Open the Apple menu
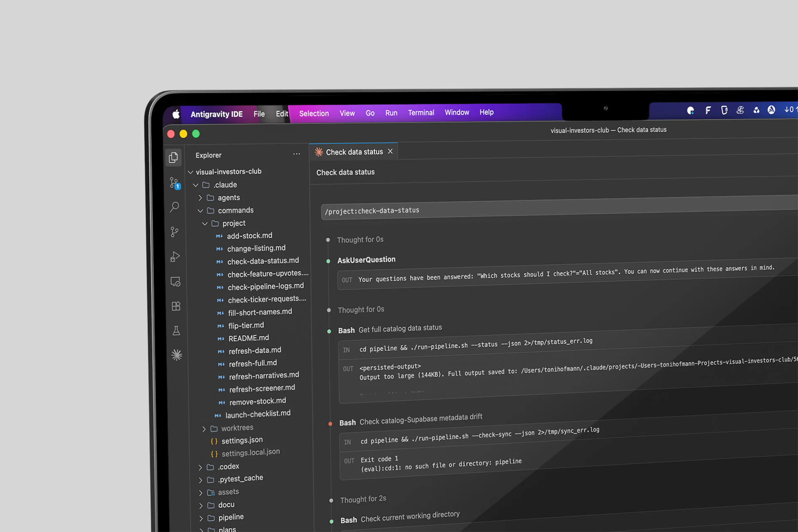The height and width of the screenshot is (532, 798). (176, 114)
